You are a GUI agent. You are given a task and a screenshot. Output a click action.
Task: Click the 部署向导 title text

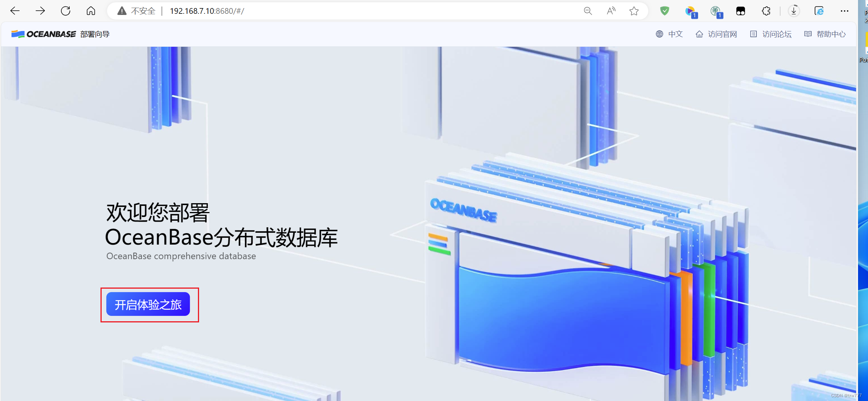(x=95, y=34)
